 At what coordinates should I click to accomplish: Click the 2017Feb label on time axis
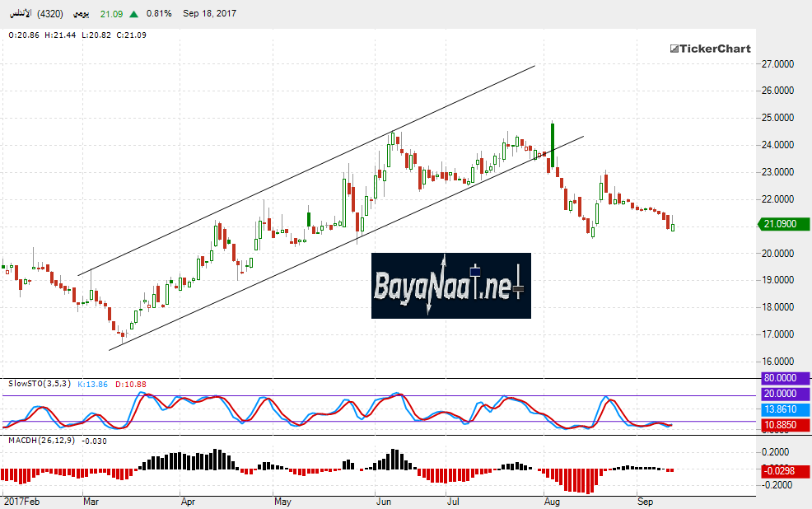coord(21,501)
